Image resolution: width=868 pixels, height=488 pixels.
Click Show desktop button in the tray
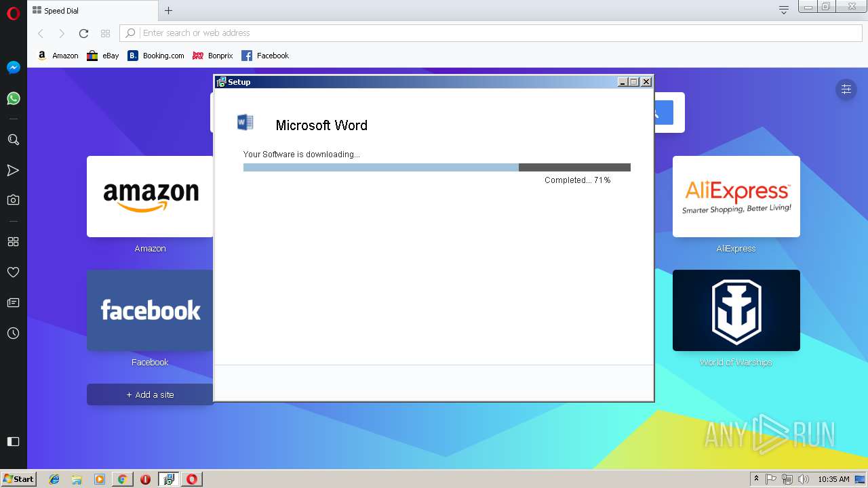[x=861, y=479]
